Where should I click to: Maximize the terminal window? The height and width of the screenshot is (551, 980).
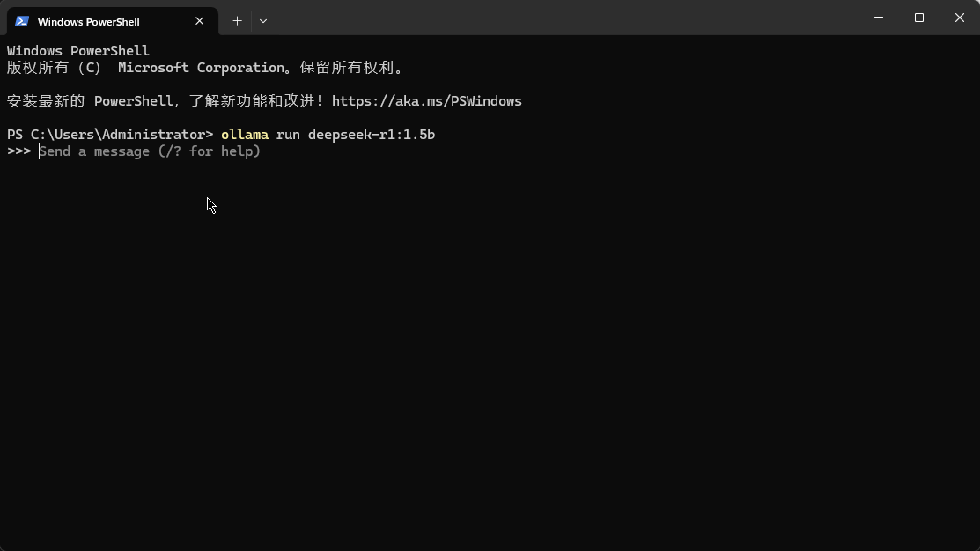coord(918,18)
